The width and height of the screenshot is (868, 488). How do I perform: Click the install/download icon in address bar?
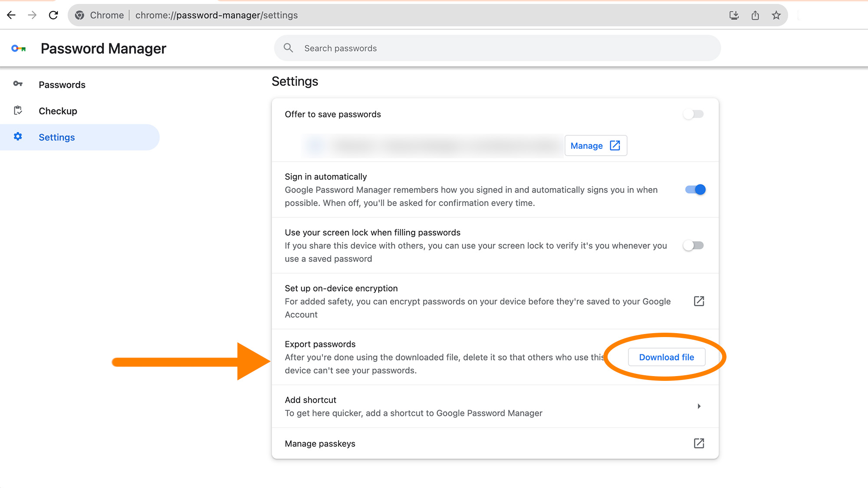click(x=734, y=15)
